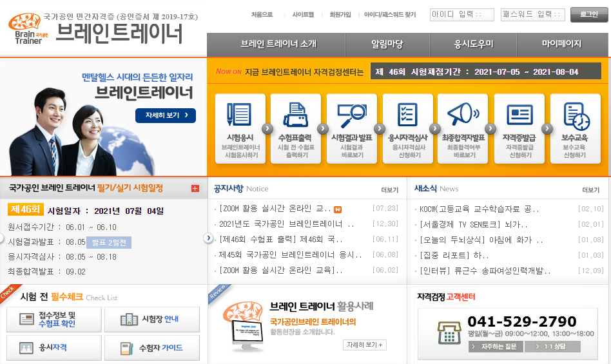Open the 사이트맵 link
This screenshot has width=611, height=364.
[x=303, y=14]
